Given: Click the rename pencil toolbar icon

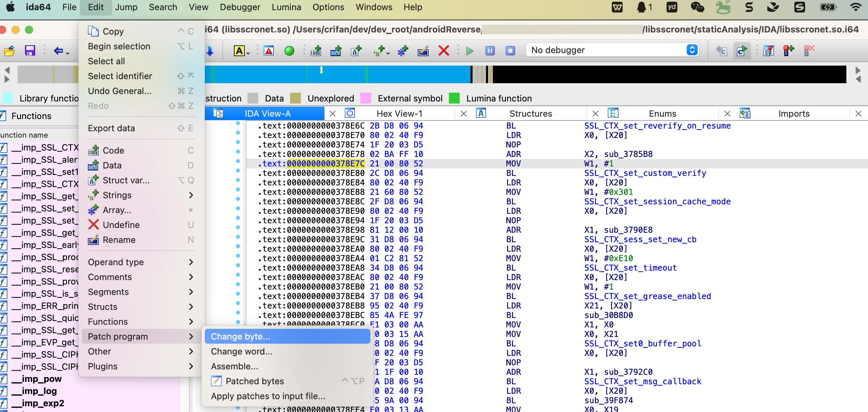Looking at the screenshot, I should [423, 51].
